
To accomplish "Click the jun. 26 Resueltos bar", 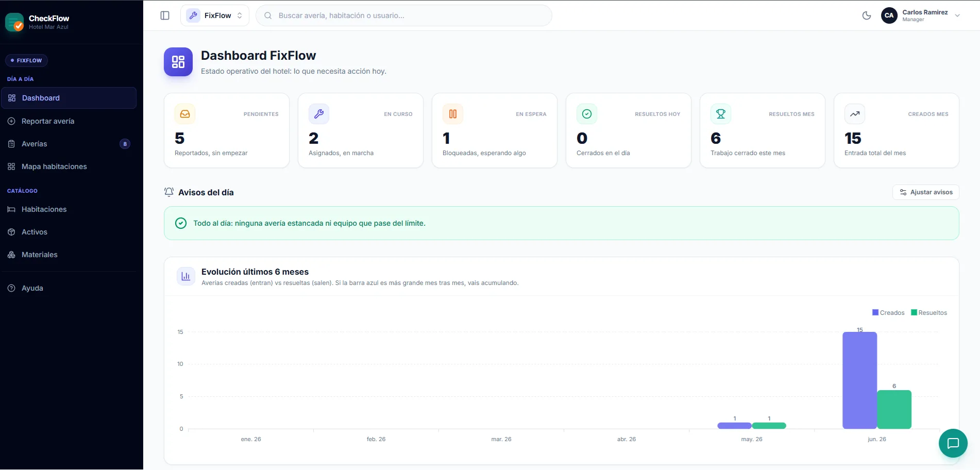I will pos(894,410).
